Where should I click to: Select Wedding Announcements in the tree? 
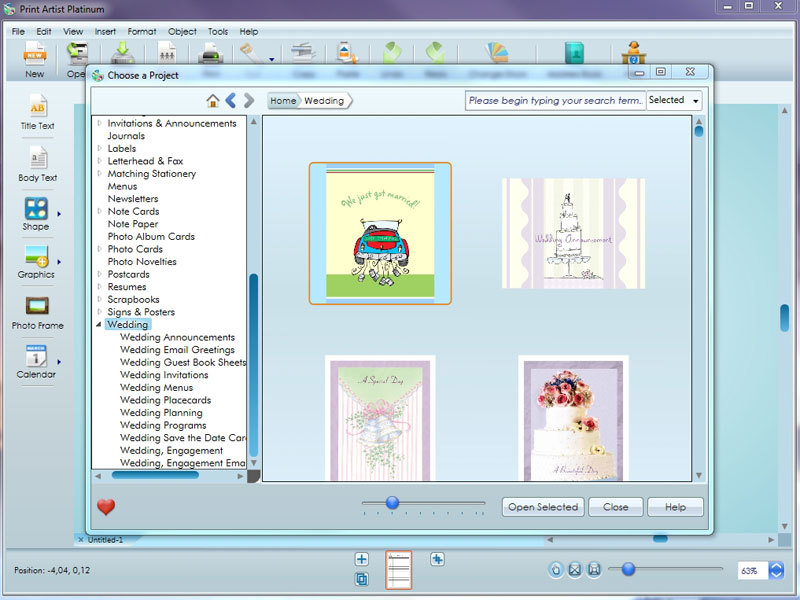[178, 337]
